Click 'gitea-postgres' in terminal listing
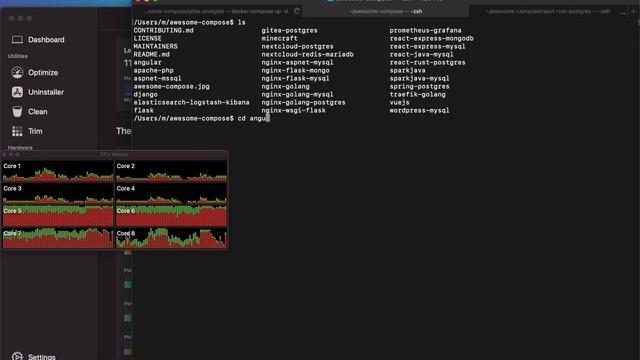640x360 pixels. 289,30
